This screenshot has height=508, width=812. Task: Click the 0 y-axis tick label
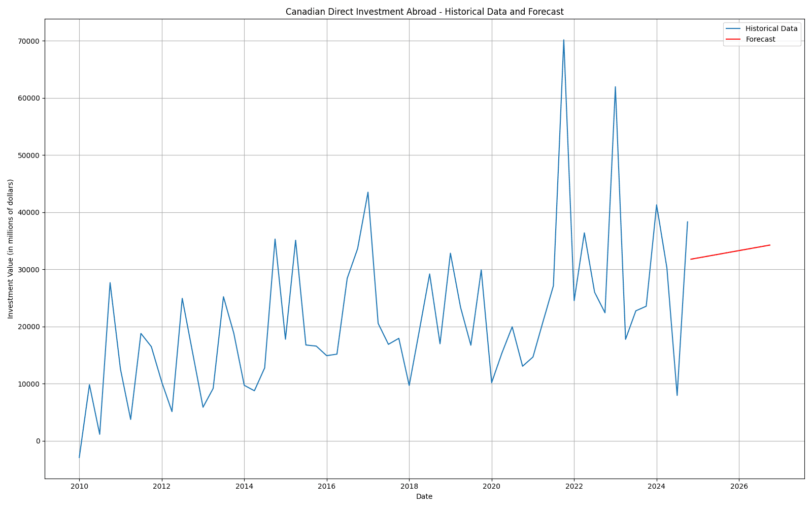[38, 441]
